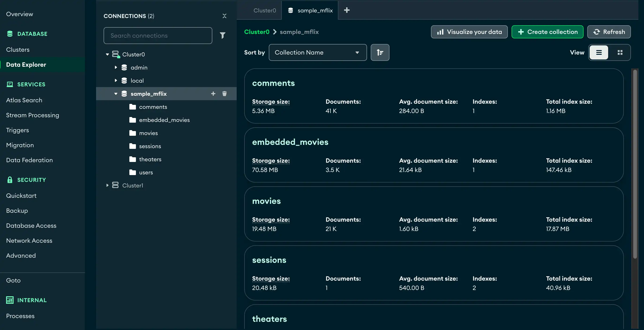Screen dimensions: 644x330
Task: Click the Stream Processing sidebar item
Action: pos(32,115)
